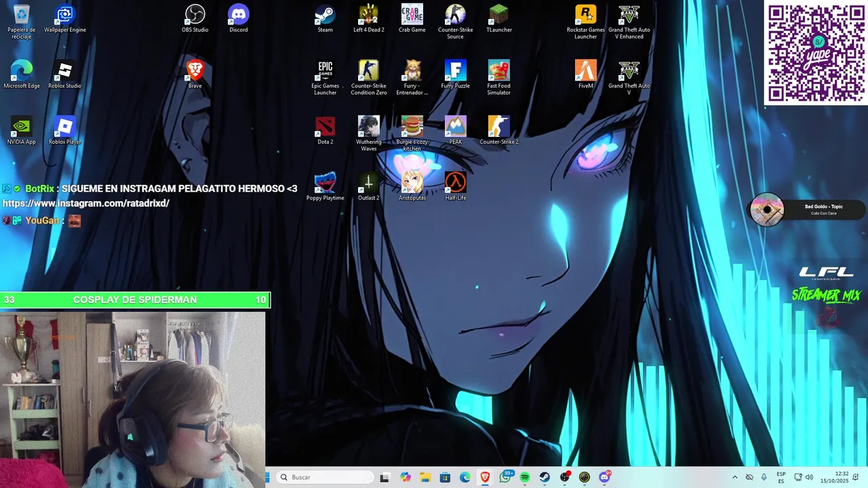Click the taskbar Buscar search box
This screenshot has height=488, width=868.
point(325,477)
